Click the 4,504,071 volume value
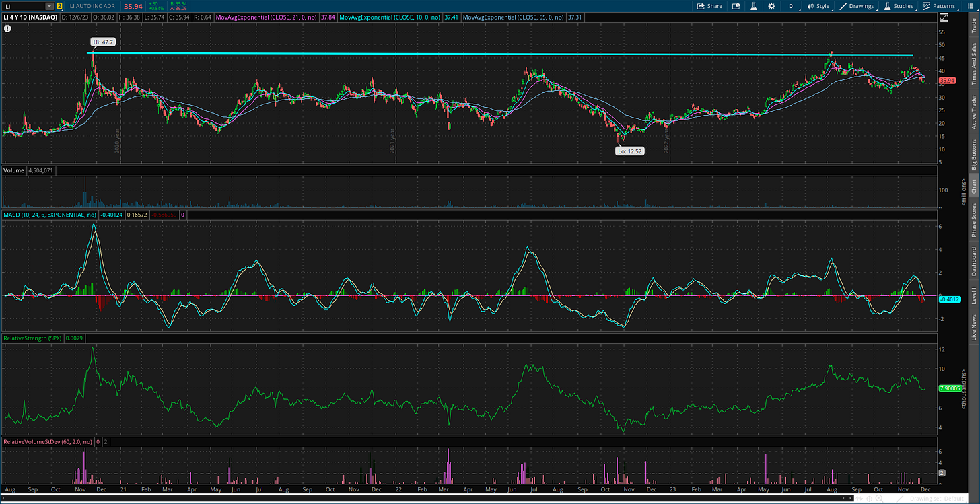This screenshot has width=980, height=504. 40,171
